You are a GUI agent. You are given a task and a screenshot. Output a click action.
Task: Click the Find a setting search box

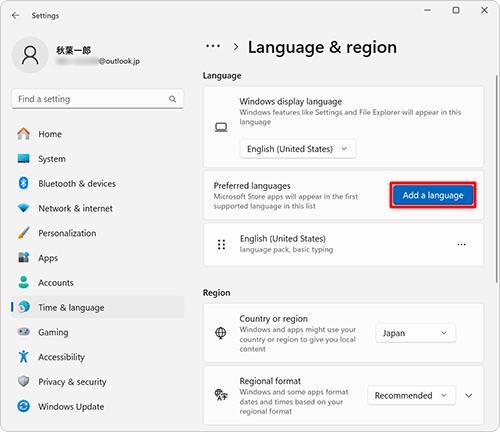[x=97, y=99]
